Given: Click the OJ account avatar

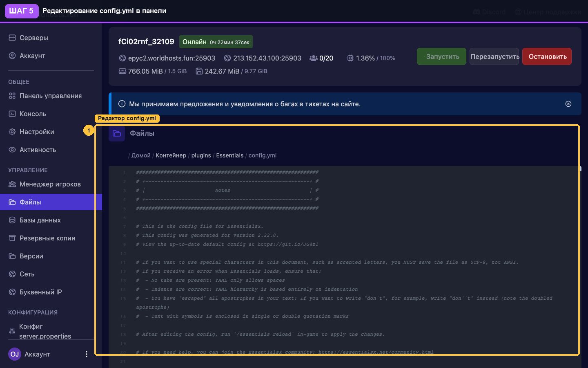Looking at the screenshot, I should point(15,354).
